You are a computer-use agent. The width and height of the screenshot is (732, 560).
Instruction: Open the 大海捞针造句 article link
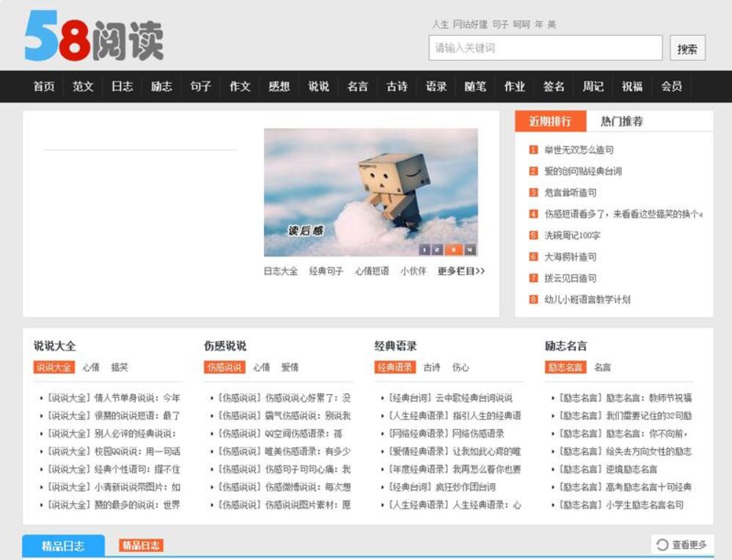pos(569,257)
